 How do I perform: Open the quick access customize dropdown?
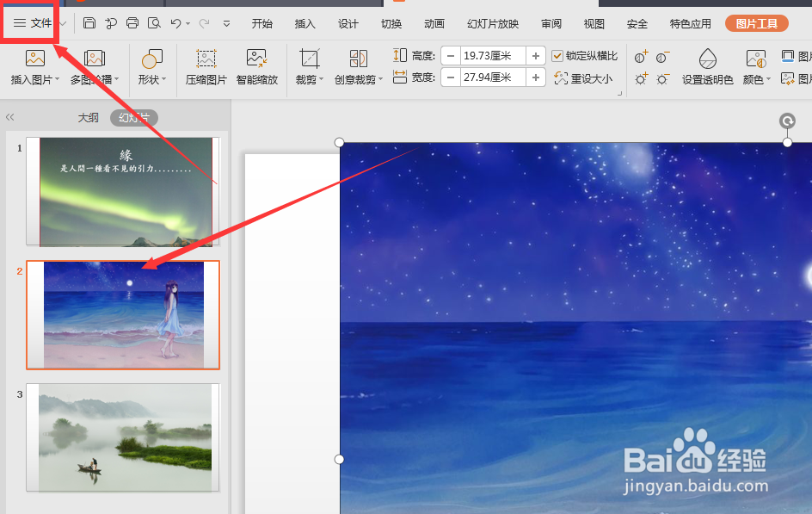(226, 23)
